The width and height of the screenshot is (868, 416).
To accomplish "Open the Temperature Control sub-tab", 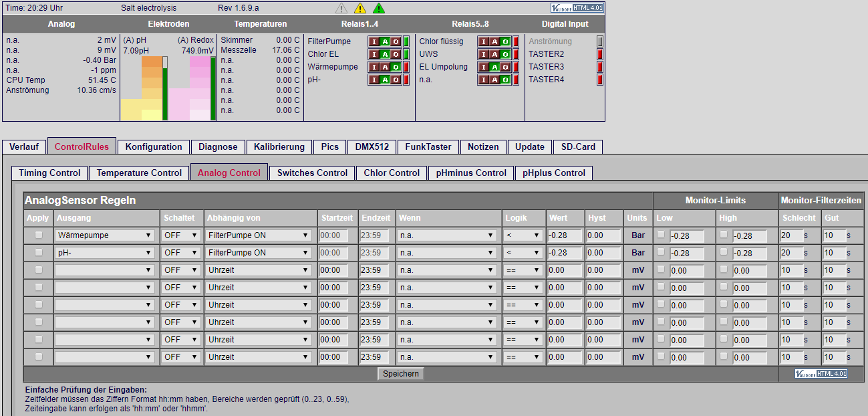I will [139, 173].
